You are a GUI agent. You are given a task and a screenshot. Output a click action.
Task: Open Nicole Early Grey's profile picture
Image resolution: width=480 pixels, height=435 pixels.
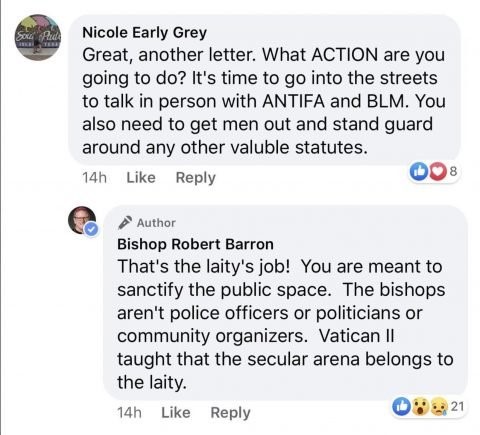pyautogui.click(x=38, y=37)
